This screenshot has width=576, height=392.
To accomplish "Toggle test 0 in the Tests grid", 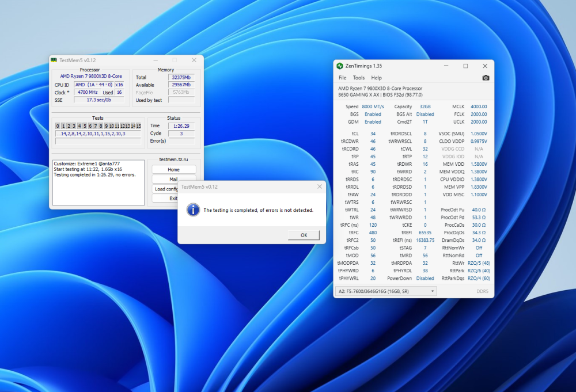I will (56, 125).
